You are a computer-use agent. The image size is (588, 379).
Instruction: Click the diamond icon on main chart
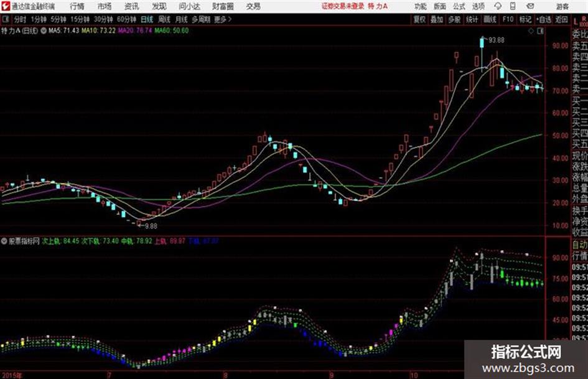click(531, 31)
